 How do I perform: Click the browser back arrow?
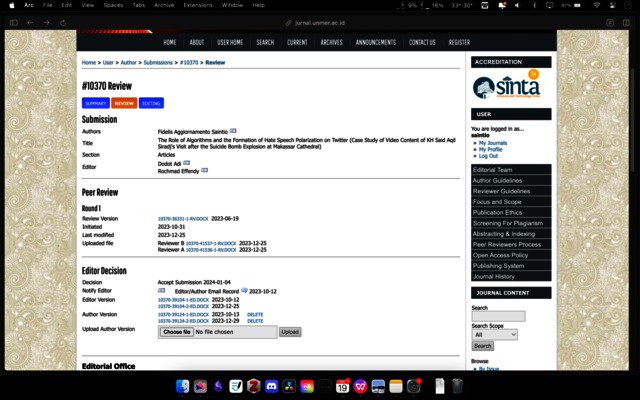tap(31, 22)
